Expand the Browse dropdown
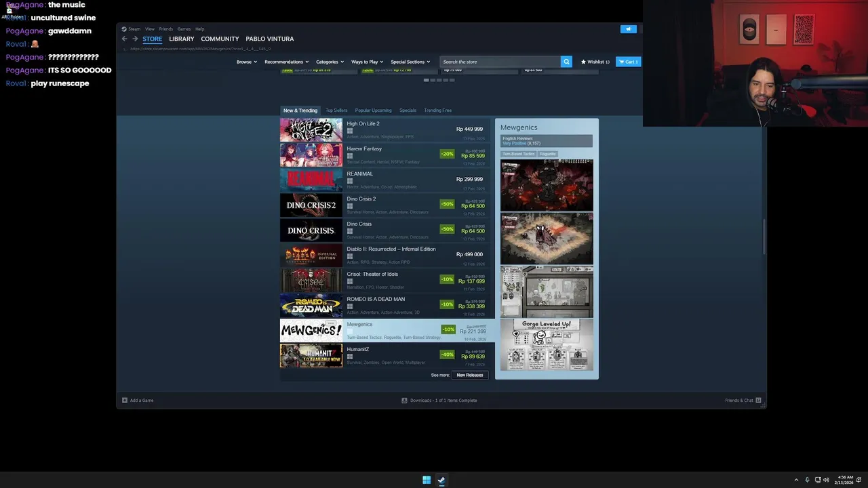This screenshot has width=868, height=488. click(246, 62)
